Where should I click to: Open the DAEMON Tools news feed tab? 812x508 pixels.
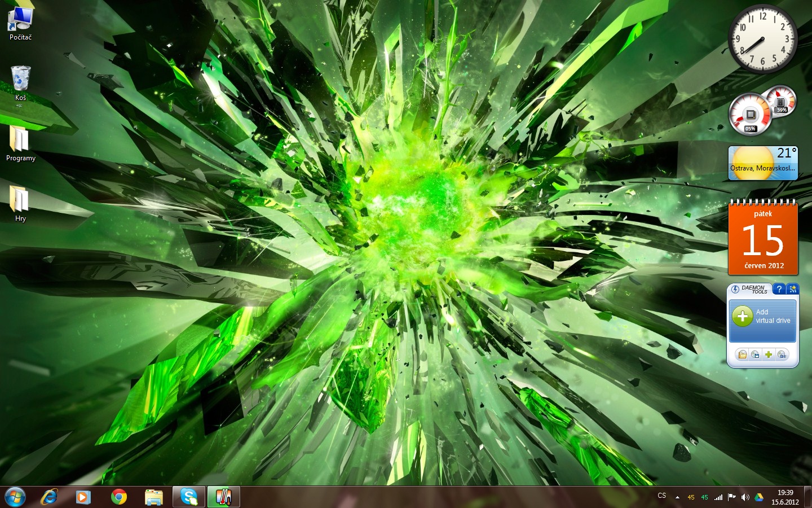792,289
